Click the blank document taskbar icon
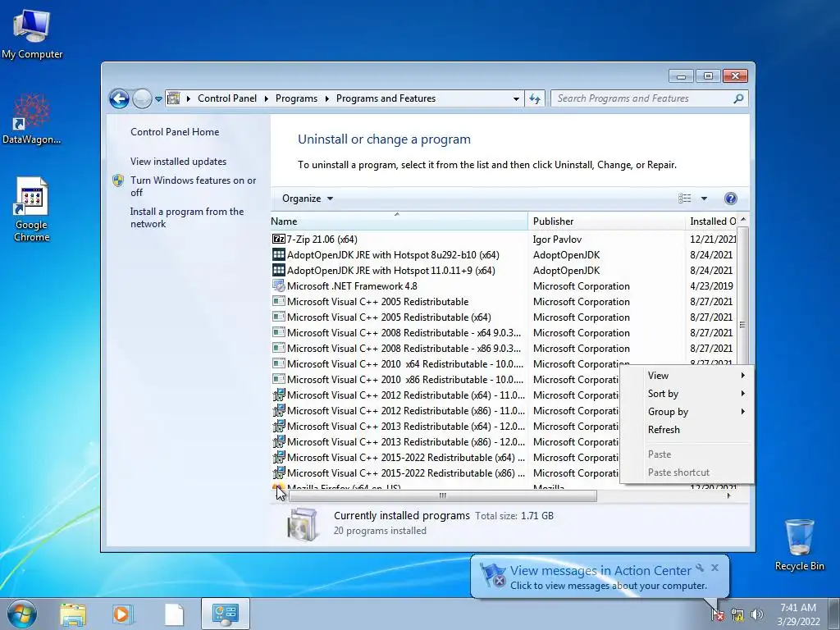840x630 pixels. [174, 614]
